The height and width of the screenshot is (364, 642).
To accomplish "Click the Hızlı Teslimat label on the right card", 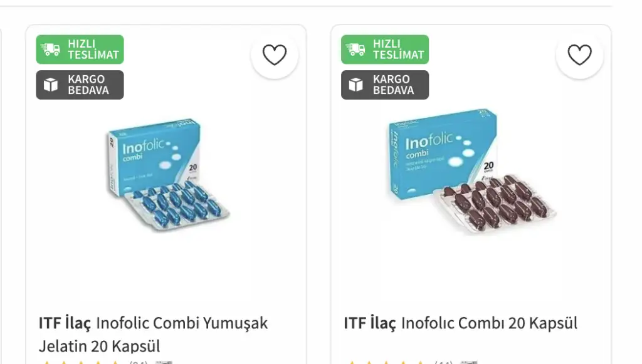I will tap(398, 49).
